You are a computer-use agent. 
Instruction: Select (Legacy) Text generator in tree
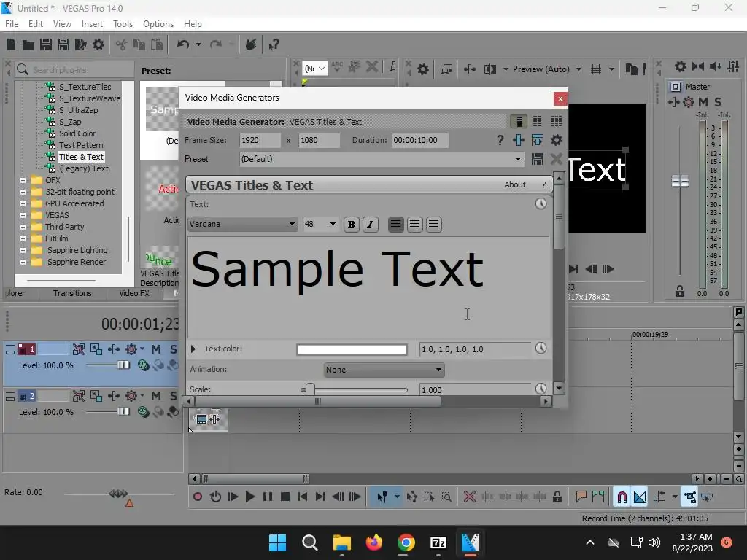(x=84, y=168)
